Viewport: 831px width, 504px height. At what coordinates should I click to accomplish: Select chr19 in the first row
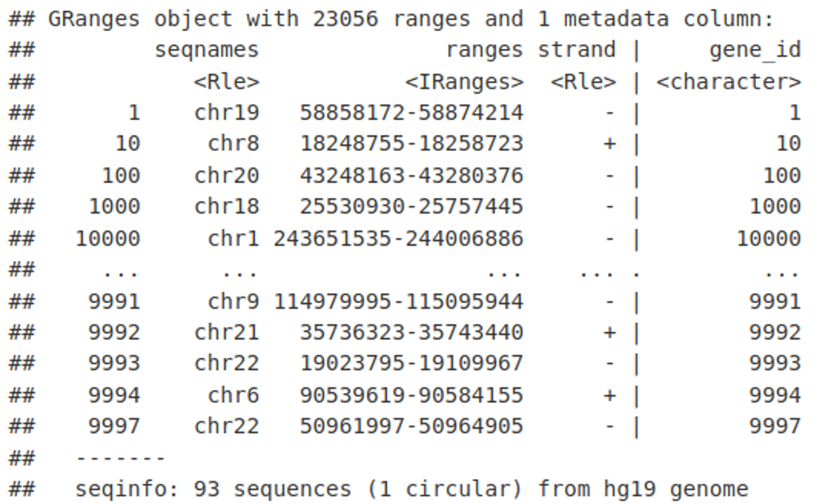(x=227, y=113)
